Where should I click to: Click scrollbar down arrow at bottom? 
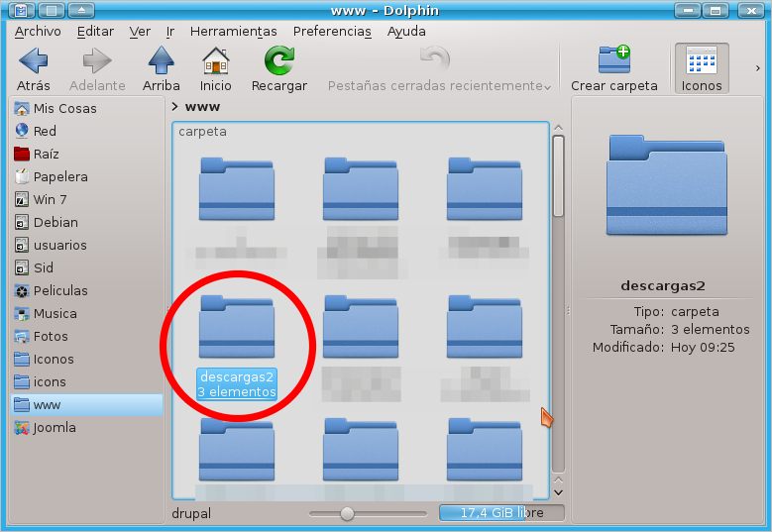[558, 492]
